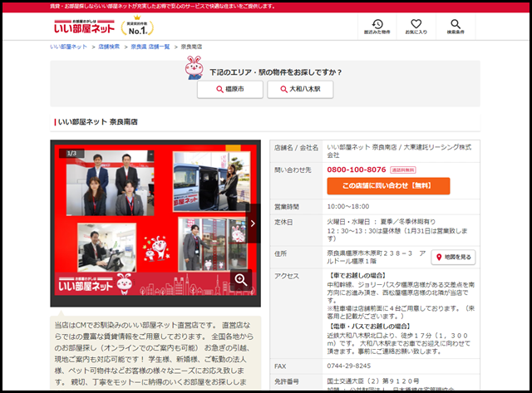Click the 定休日 row label

coord(283,222)
